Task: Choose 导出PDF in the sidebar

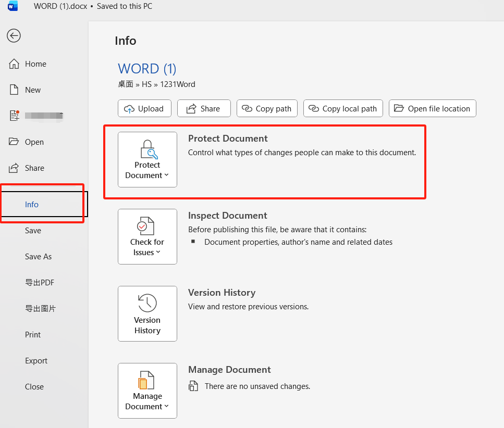Action: pos(40,282)
